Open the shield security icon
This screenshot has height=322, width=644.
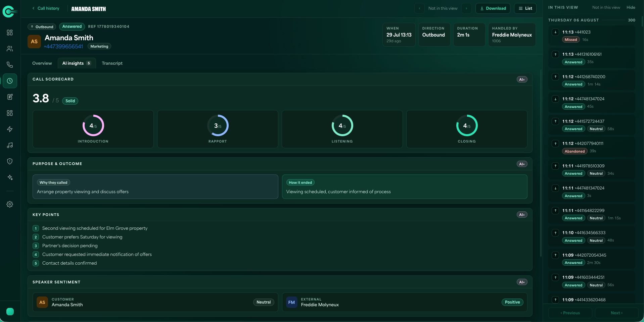[x=10, y=161]
